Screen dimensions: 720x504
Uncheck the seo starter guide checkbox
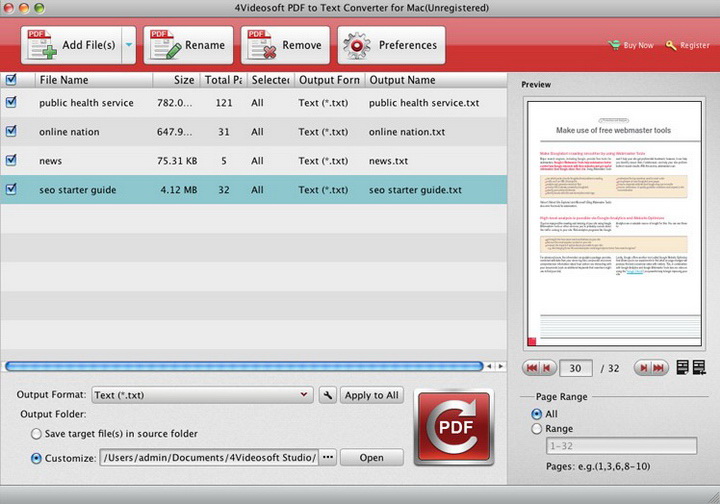point(11,189)
